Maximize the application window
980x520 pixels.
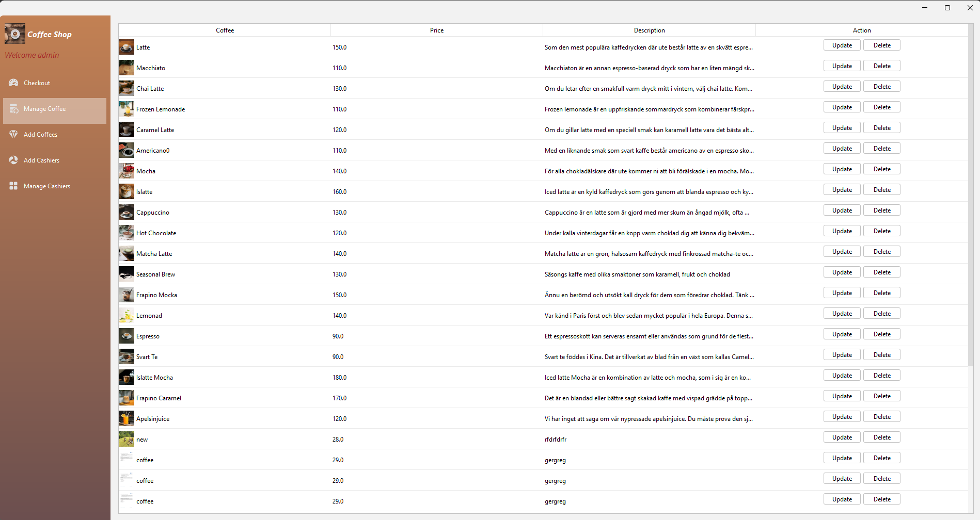pyautogui.click(x=947, y=8)
